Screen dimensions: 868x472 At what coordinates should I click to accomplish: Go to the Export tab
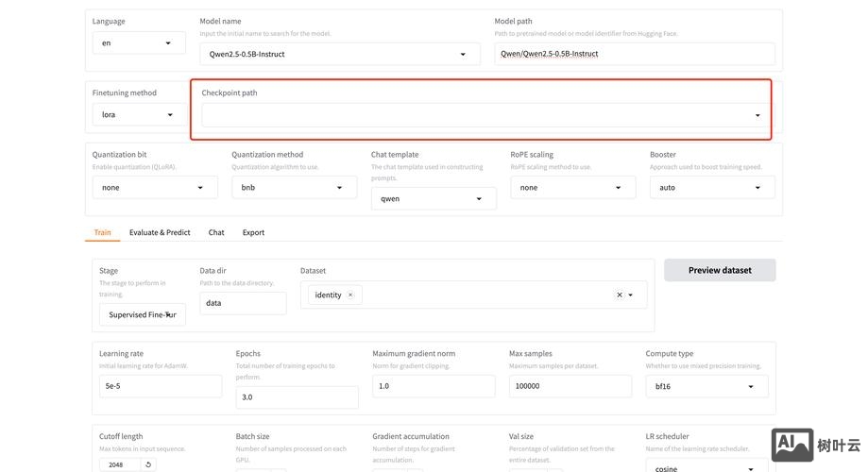click(253, 232)
